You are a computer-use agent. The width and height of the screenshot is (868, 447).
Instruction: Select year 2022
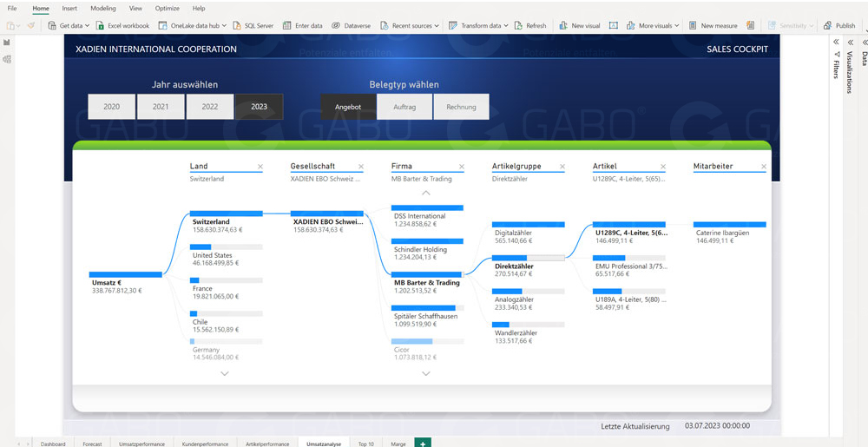pyautogui.click(x=210, y=107)
